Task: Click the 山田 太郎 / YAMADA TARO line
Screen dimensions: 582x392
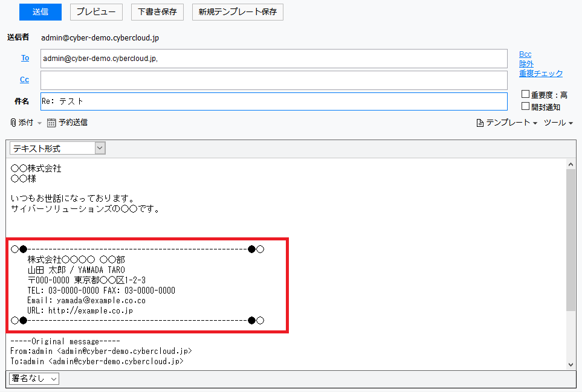Action: 76,269
